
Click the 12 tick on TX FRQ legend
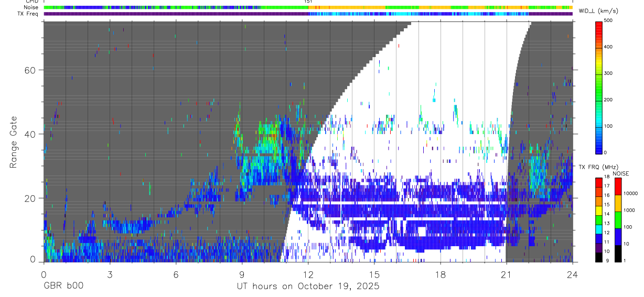607,233
